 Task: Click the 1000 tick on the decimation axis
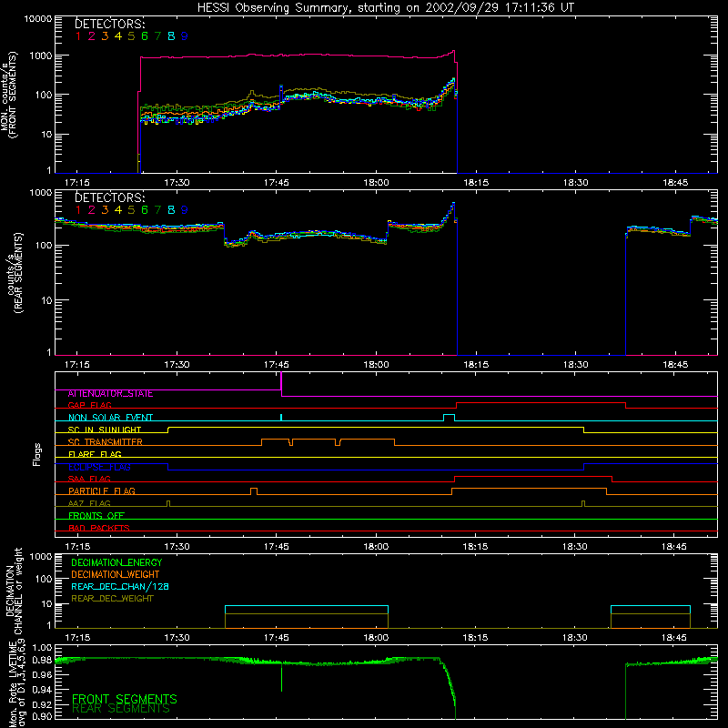pyautogui.click(x=41, y=556)
